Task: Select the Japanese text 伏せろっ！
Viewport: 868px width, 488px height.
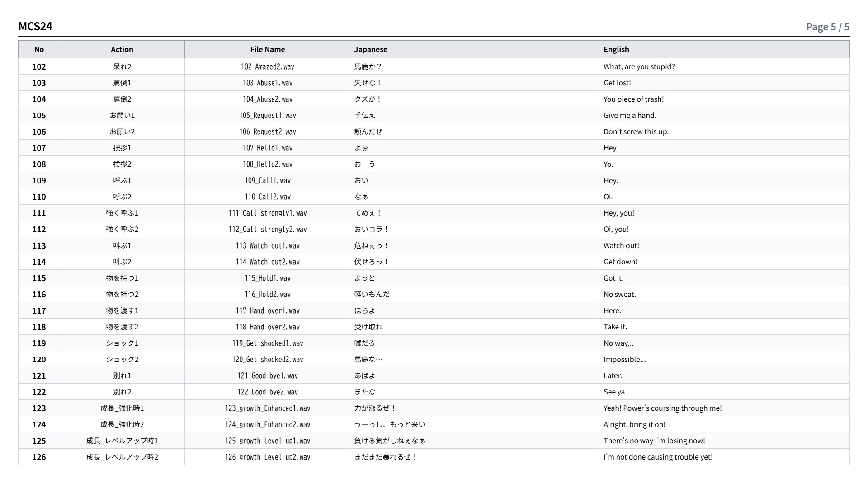Action: coord(372,262)
